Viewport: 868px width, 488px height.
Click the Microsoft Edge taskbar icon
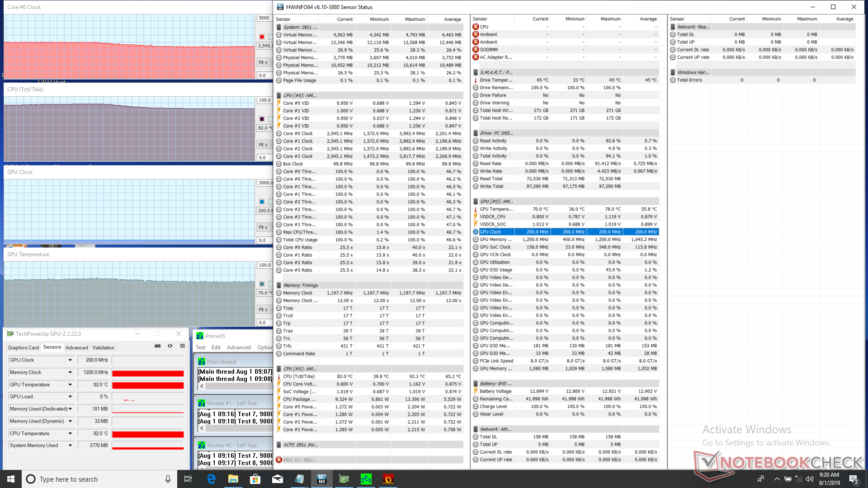[x=211, y=479]
